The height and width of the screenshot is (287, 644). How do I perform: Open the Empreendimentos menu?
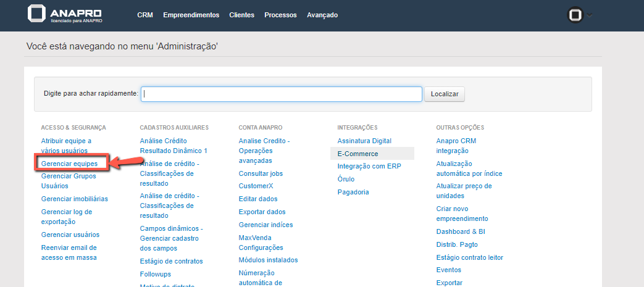click(x=191, y=15)
